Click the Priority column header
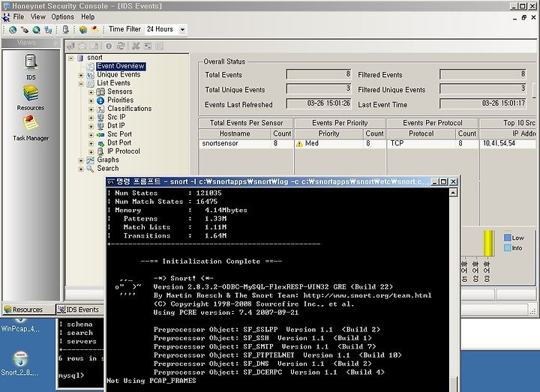Viewport: 540px width, 392px height. [329, 133]
